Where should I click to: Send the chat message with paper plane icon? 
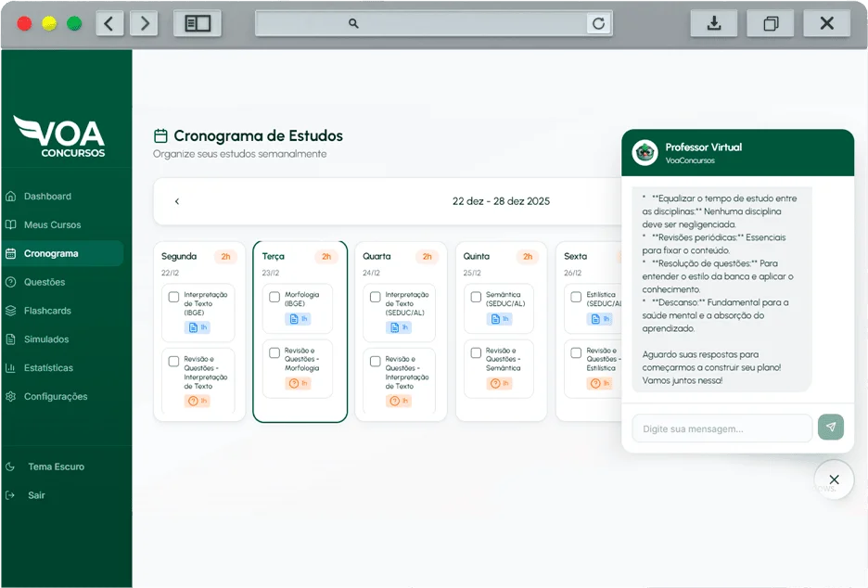(830, 428)
